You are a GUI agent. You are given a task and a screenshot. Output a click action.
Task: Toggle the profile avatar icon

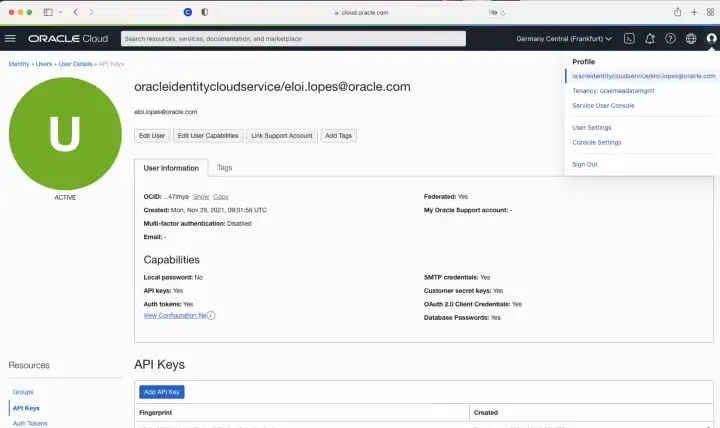tap(711, 39)
